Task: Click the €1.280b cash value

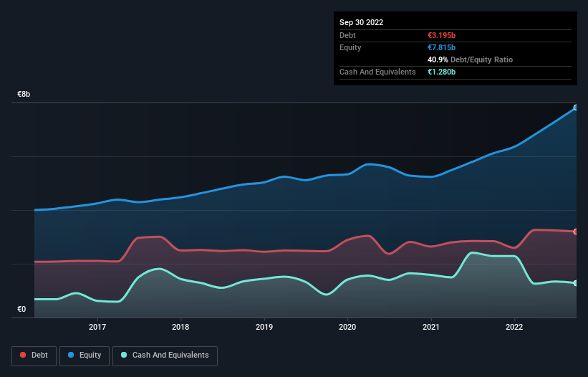Action: (441, 72)
